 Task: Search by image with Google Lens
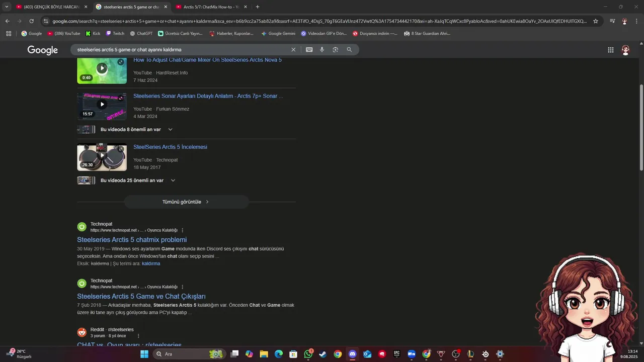335,50
